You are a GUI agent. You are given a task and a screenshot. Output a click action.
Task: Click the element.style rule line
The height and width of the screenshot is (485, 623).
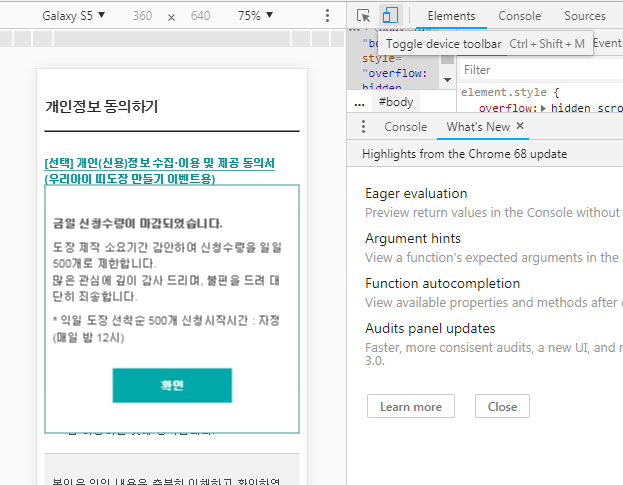tap(510, 92)
